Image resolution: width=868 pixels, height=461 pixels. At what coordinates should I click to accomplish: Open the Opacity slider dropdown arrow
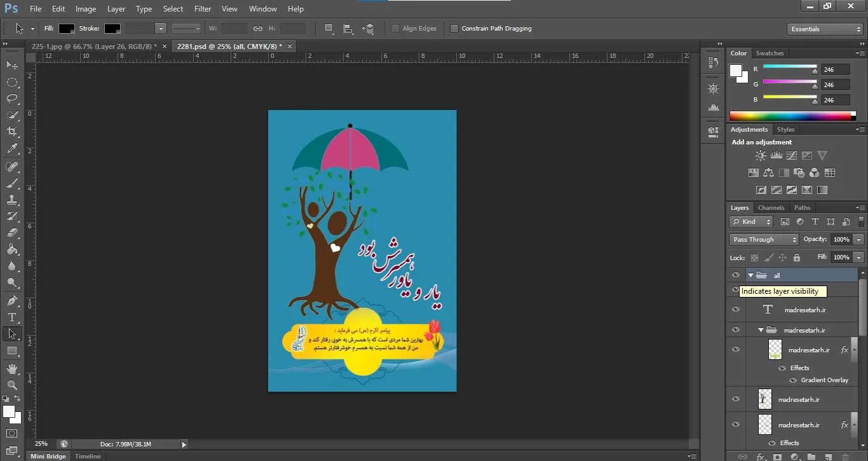(x=859, y=240)
